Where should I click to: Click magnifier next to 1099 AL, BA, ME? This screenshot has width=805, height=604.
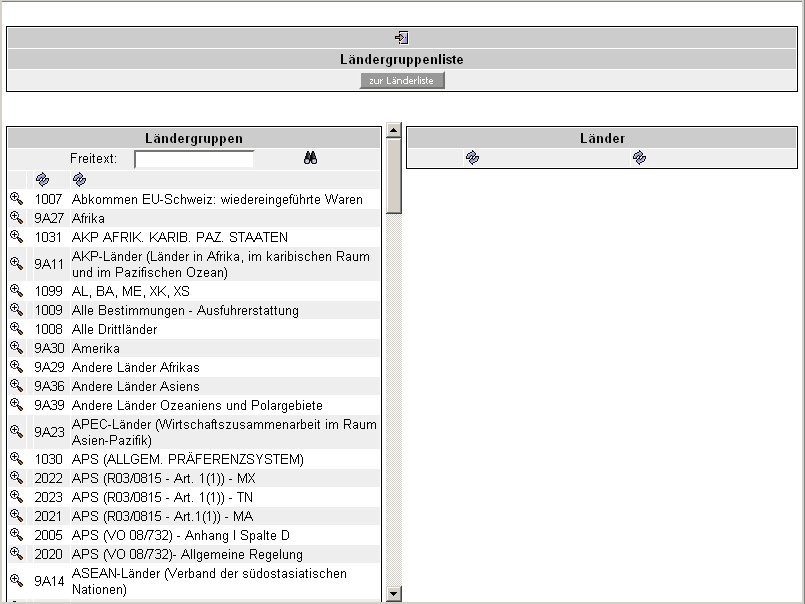[16, 291]
